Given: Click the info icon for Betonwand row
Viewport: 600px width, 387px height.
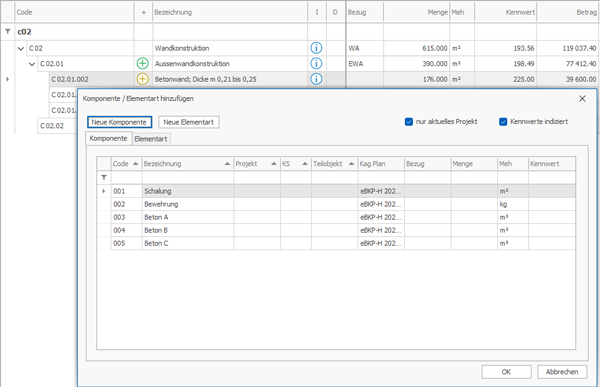Looking at the screenshot, I should pyautogui.click(x=316, y=79).
